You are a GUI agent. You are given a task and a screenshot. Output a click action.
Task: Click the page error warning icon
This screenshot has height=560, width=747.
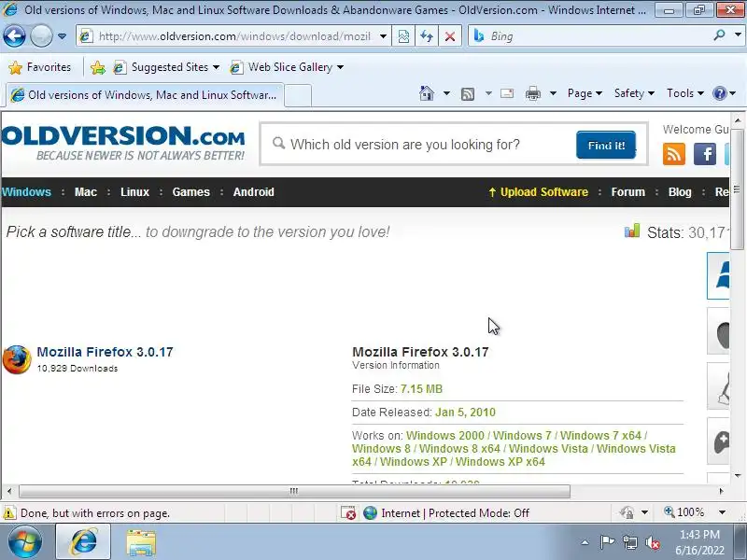(9, 512)
